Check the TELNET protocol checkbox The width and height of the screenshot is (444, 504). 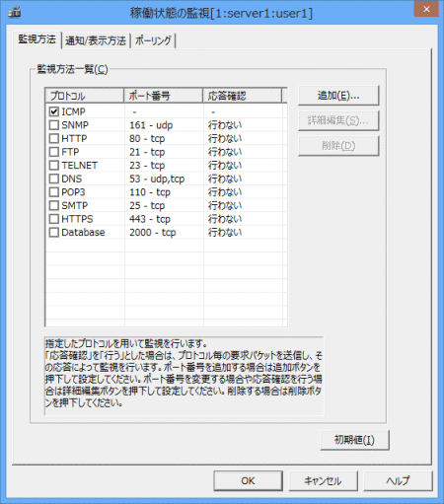(54, 165)
